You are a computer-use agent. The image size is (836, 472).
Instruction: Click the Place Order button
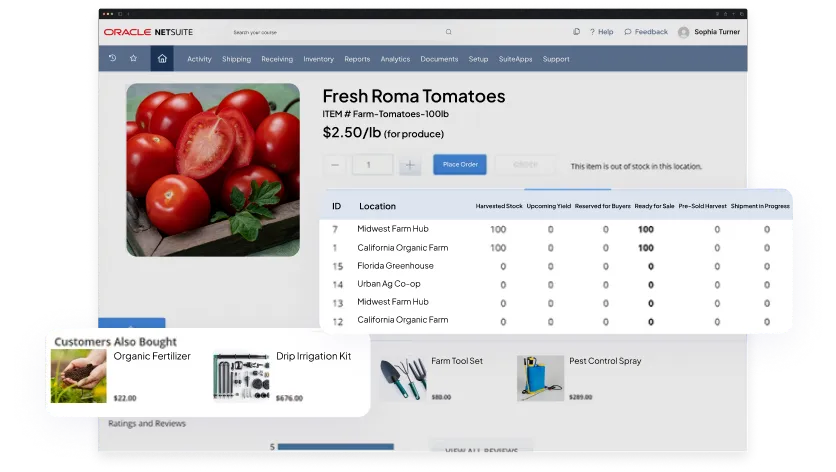[x=460, y=164]
